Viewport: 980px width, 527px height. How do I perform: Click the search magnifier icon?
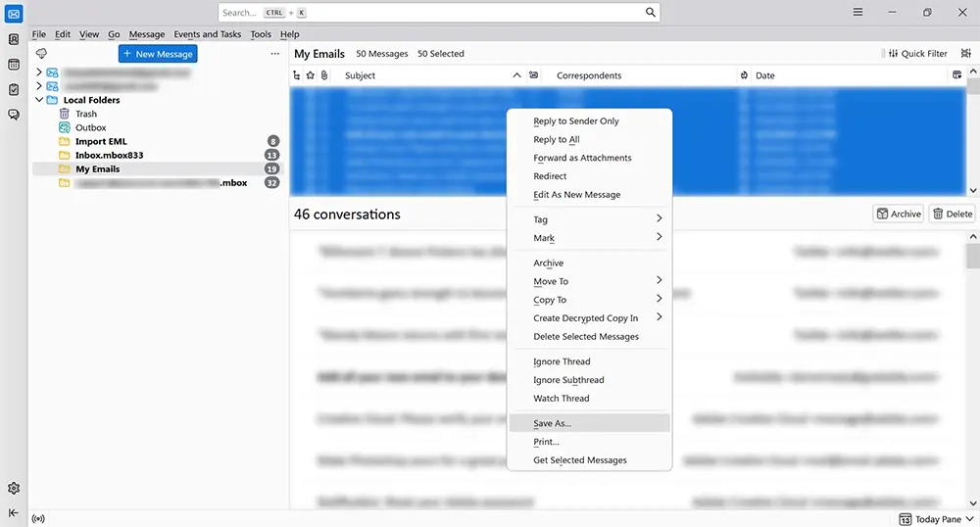pos(650,13)
